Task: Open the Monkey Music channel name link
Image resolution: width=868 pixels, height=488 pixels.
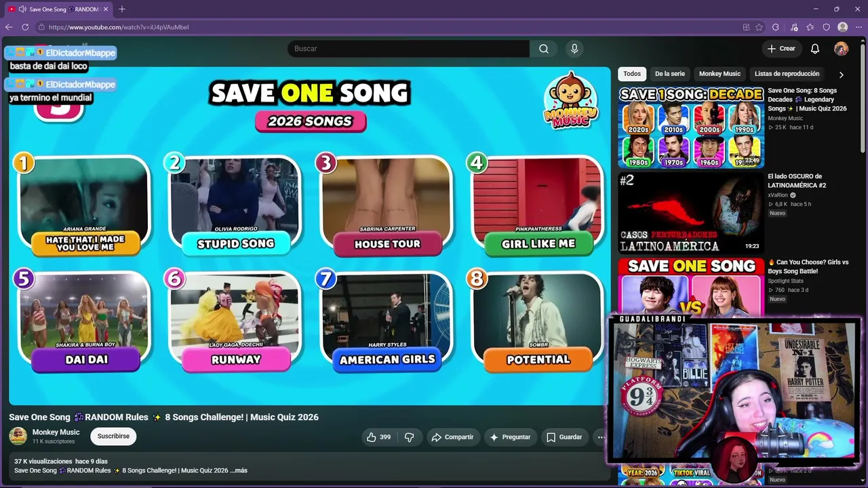Action: tap(56, 432)
